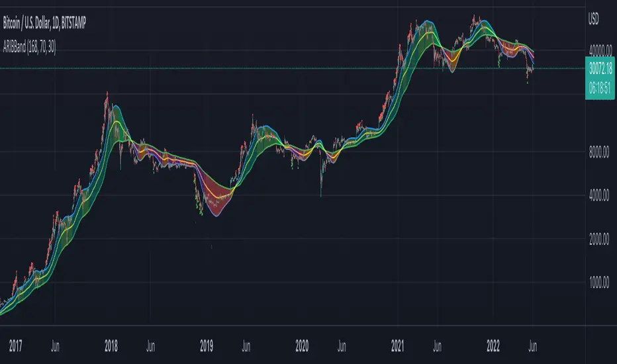The image size is (617, 364).
Task: Click the Jun label after 2022
Action: click(532, 346)
